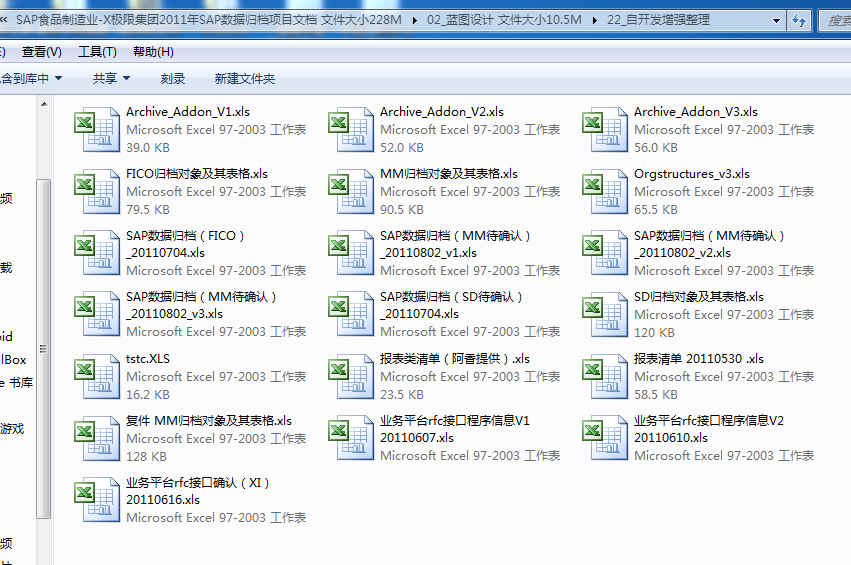Click the refresh icon beside address bar
The image size is (851, 565).
tap(798, 21)
